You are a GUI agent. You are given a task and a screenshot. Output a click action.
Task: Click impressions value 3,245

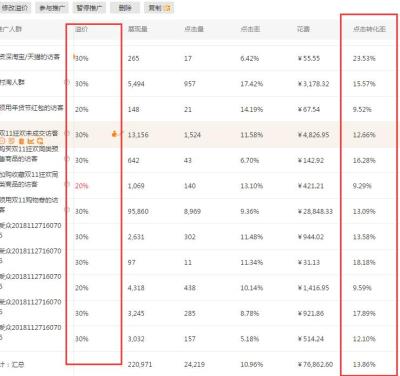[136, 313]
